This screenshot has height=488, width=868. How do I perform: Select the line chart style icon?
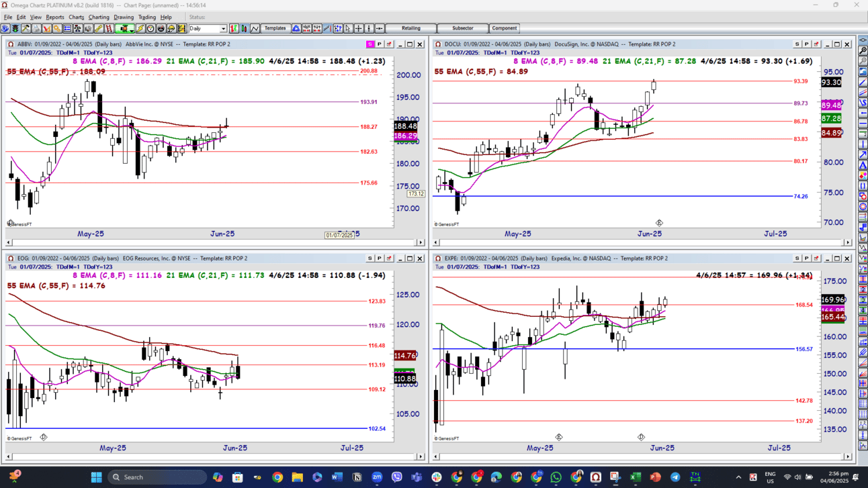pyautogui.click(x=255, y=28)
